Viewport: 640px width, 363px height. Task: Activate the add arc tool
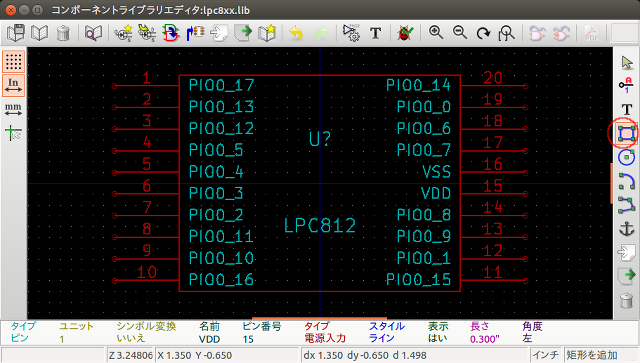click(x=626, y=181)
